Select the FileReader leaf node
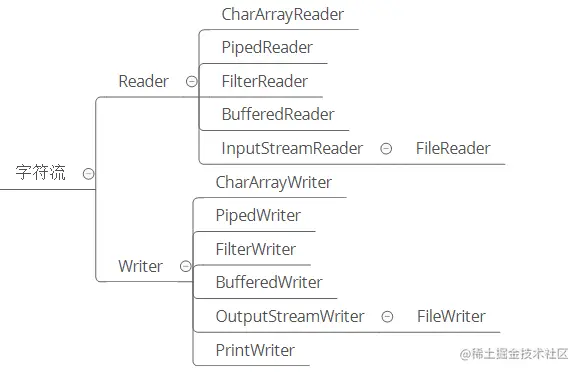 pyautogui.click(x=453, y=149)
